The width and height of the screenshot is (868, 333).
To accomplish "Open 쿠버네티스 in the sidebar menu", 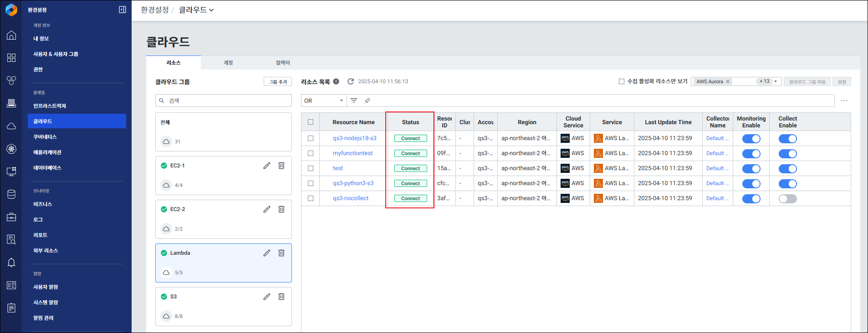I will tap(45, 137).
